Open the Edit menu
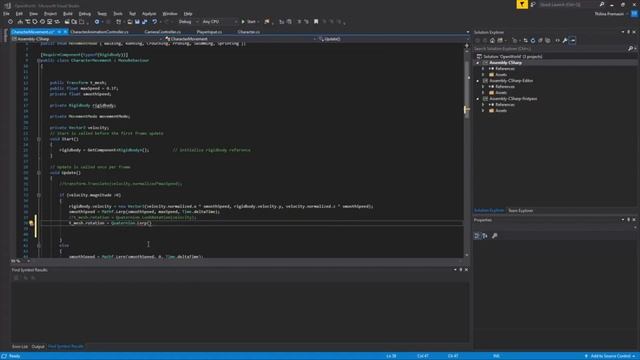The height and width of the screenshot is (360, 640). [x=19, y=13]
